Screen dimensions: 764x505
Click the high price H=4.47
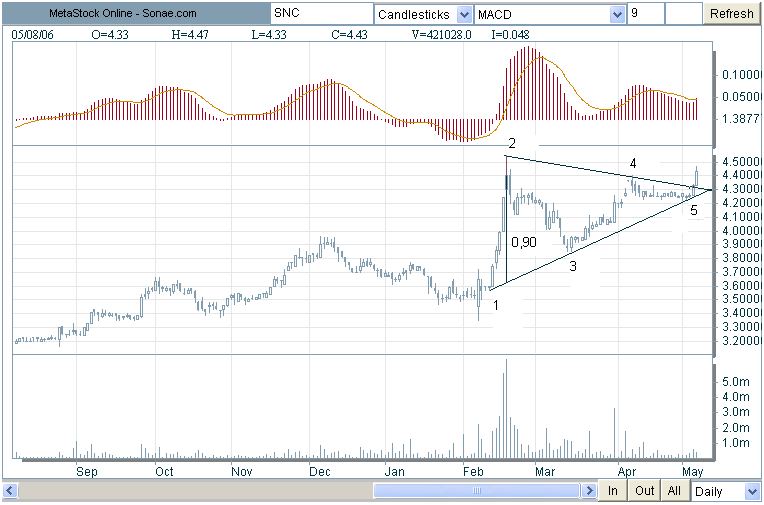[x=190, y=35]
